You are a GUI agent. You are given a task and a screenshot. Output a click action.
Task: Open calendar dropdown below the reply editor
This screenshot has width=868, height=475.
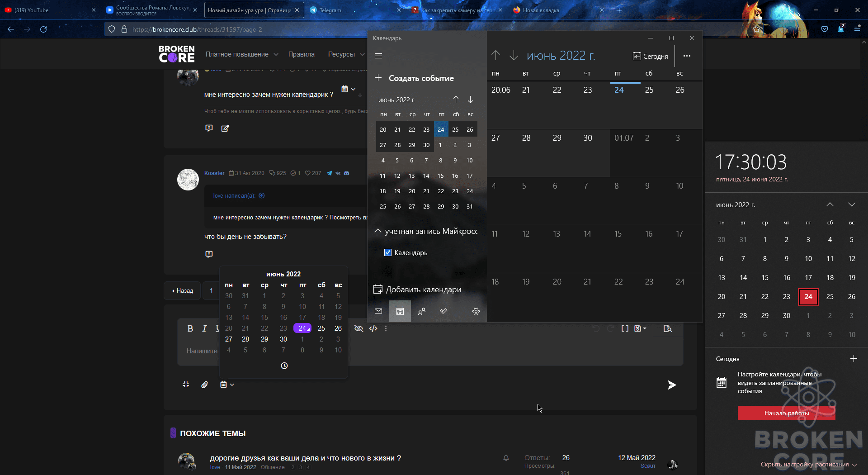tap(227, 385)
